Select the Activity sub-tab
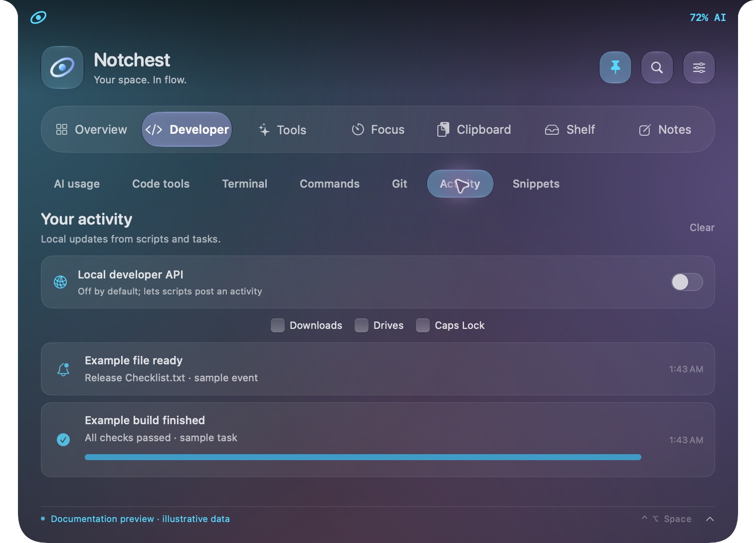This screenshot has width=756, height=543. click(x=460, y=184)
